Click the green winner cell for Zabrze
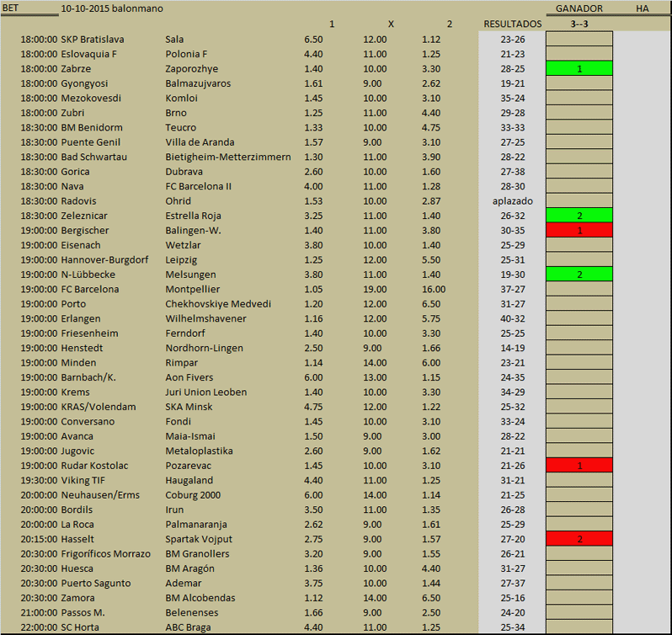Image resolution: width=672 pixels, height=635 pixels. tap(579, 68)
